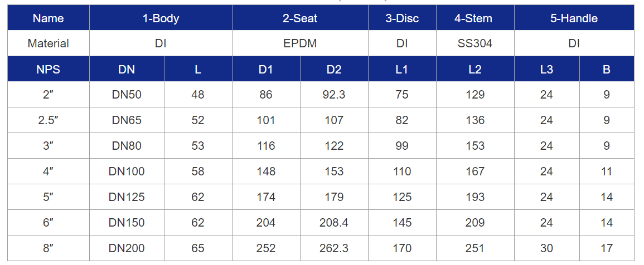Image resolution: width=644 pixels, height=265 pixels.
Task: Click the 3-Disc header cell
Action: (x=402, y=18)
